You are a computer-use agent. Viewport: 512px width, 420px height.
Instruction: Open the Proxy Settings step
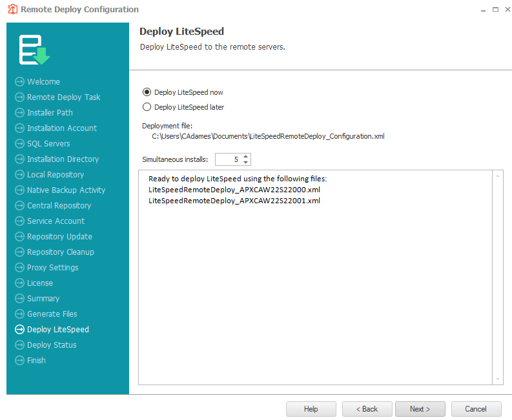(x=52, y=267)
